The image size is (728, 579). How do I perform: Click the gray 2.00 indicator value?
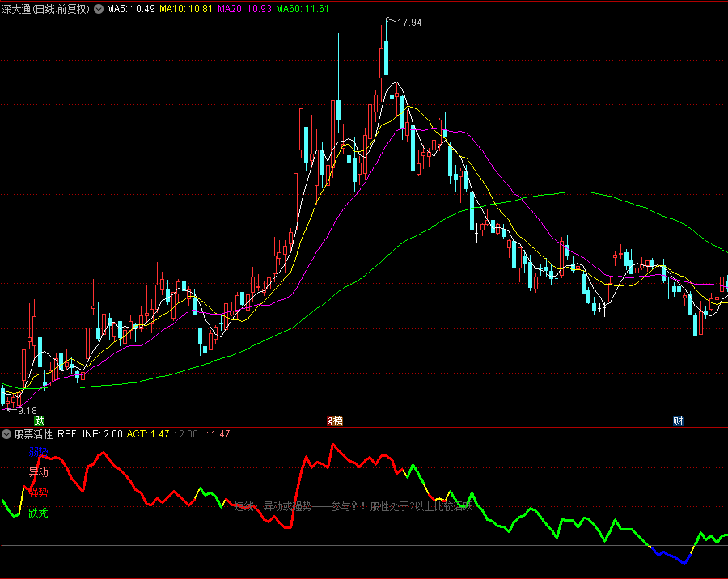pos(188,434)
